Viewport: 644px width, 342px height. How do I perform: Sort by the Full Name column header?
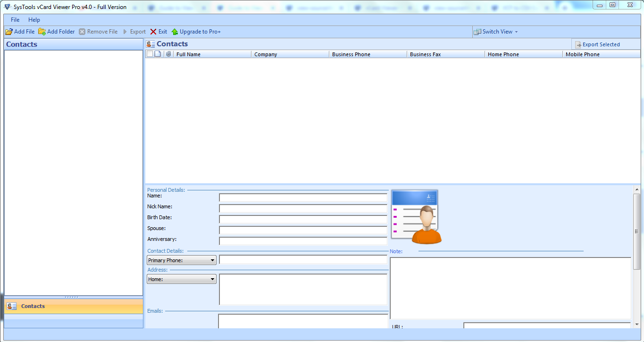click(x=212, y=54)
